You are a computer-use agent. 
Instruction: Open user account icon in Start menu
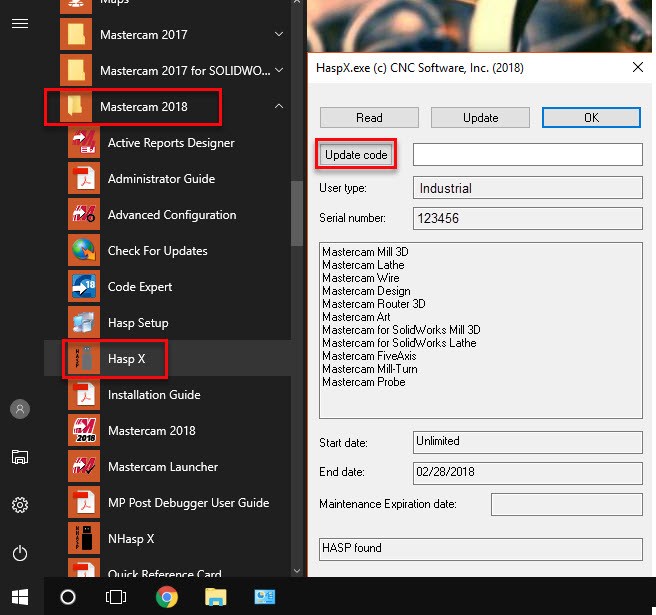click(x=20, y=409)
